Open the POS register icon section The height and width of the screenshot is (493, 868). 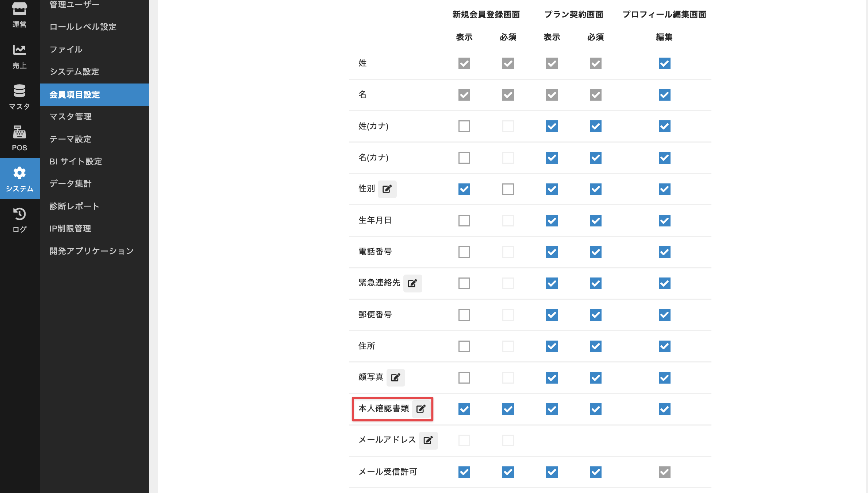(19, 138)
